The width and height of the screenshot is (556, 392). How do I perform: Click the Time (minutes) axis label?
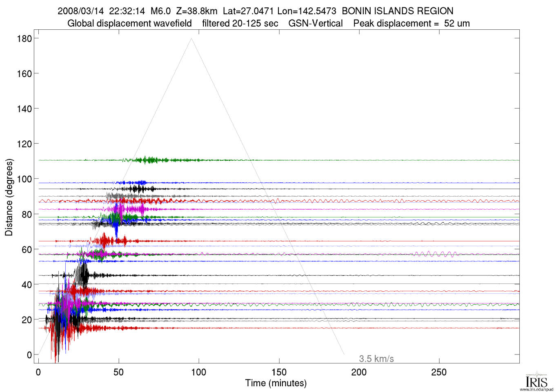pos(276,383)
